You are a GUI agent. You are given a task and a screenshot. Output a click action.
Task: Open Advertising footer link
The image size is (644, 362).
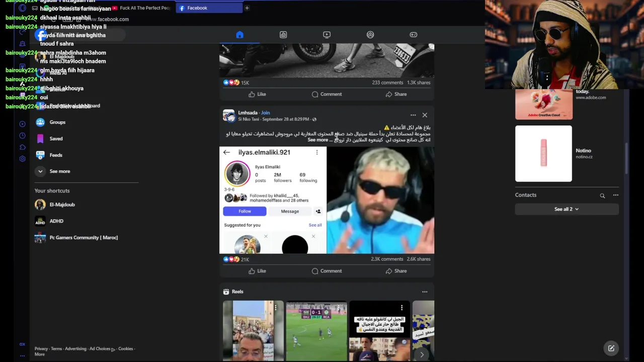click(75, 349)
